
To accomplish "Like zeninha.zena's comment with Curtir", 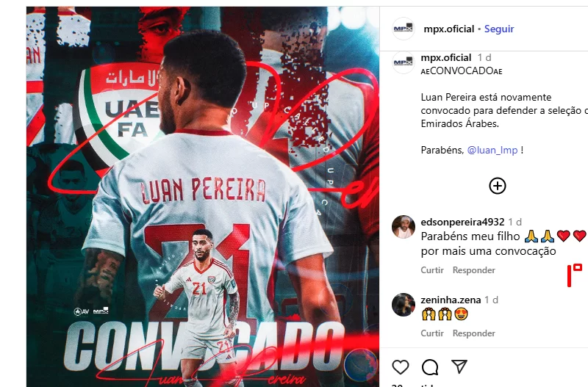I will pyautogui.click(x=432, y=333).
